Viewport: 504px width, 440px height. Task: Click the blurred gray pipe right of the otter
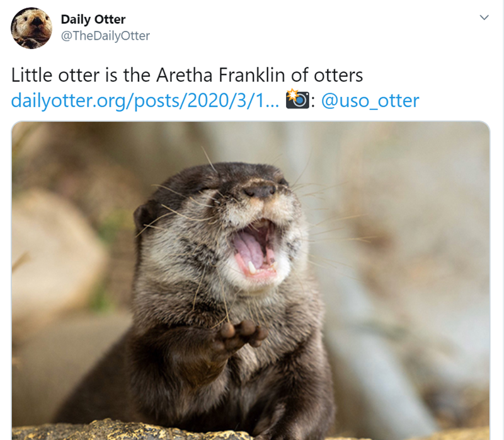[370, 354]
